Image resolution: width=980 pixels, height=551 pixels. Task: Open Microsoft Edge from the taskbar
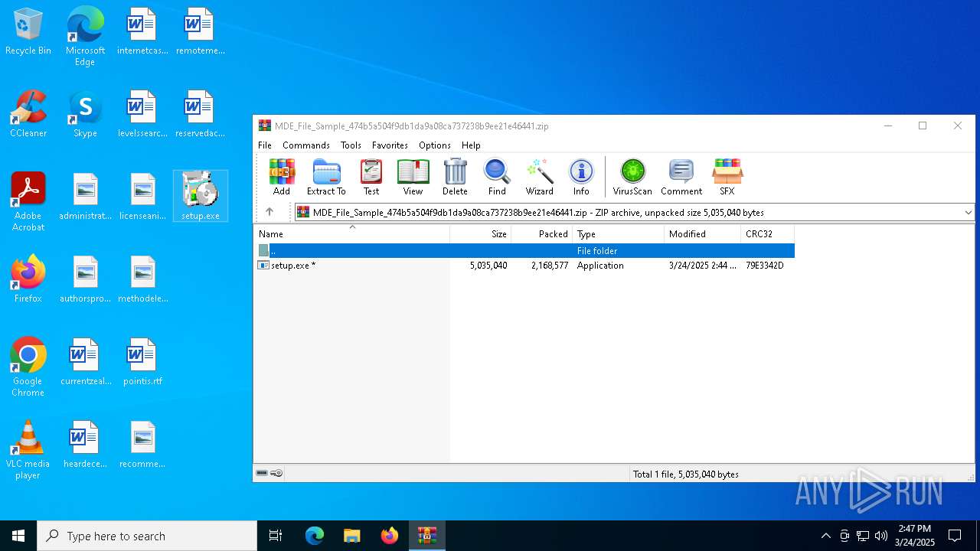(x=315, y=536)
